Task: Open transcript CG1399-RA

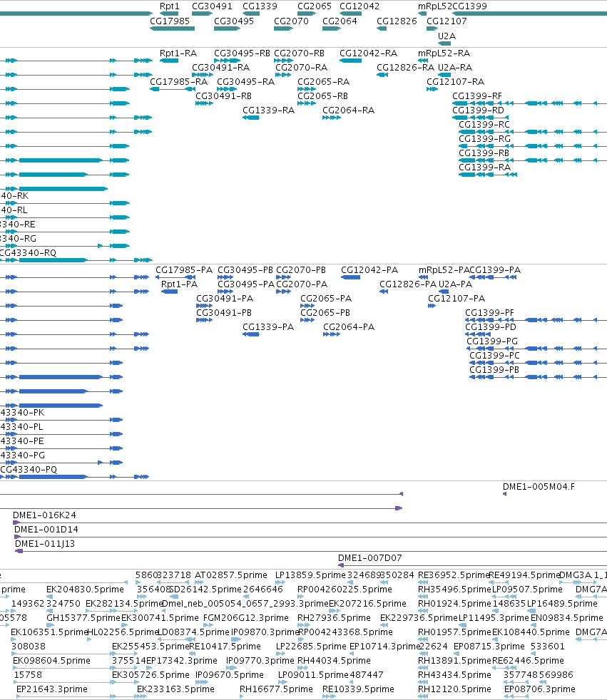Action: click(x=484, y=168)
